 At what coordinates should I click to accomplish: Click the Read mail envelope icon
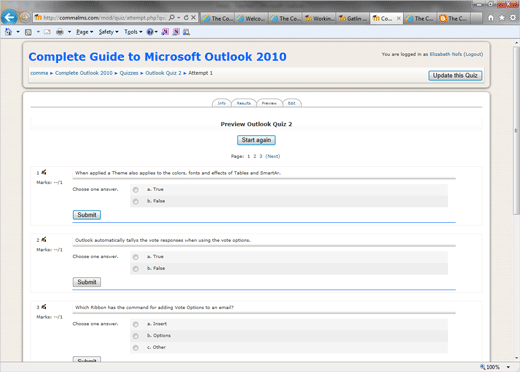tap(47, 32)
